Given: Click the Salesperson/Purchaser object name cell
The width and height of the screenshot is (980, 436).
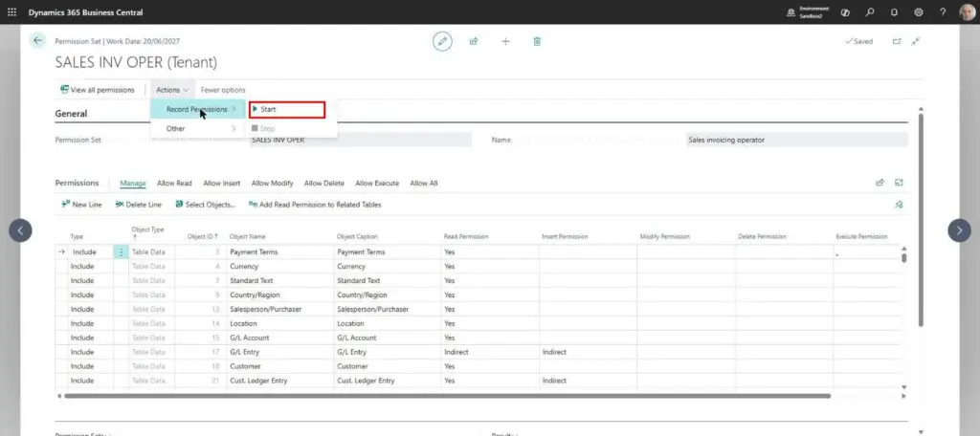Looking at the screenshot, I should point(280,309).
